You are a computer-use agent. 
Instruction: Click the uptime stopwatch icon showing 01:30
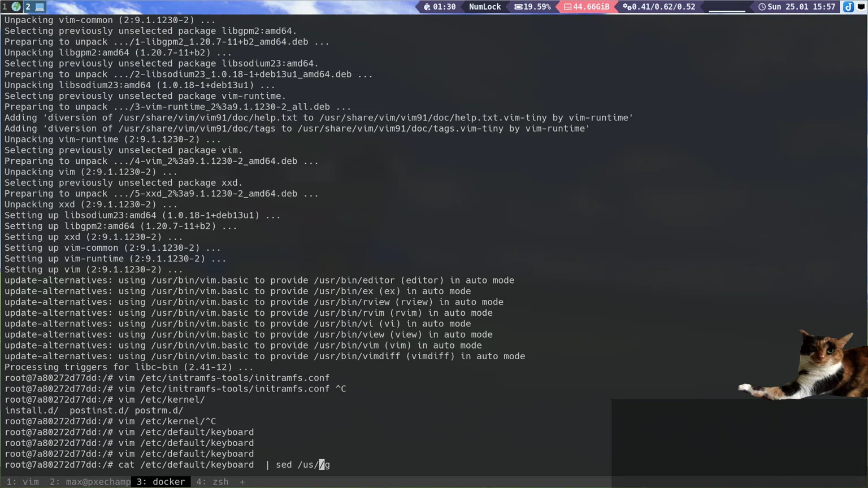pos(428,7)
